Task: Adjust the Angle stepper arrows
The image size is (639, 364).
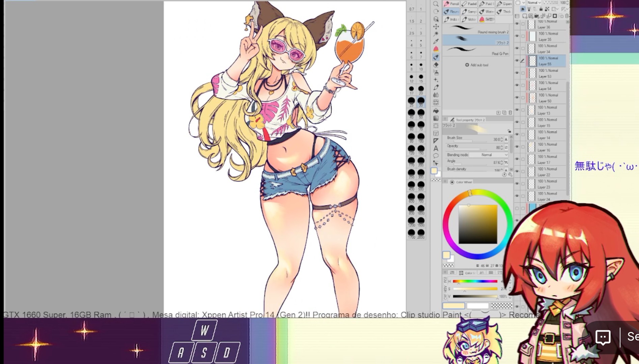Action: pos(502,162)
